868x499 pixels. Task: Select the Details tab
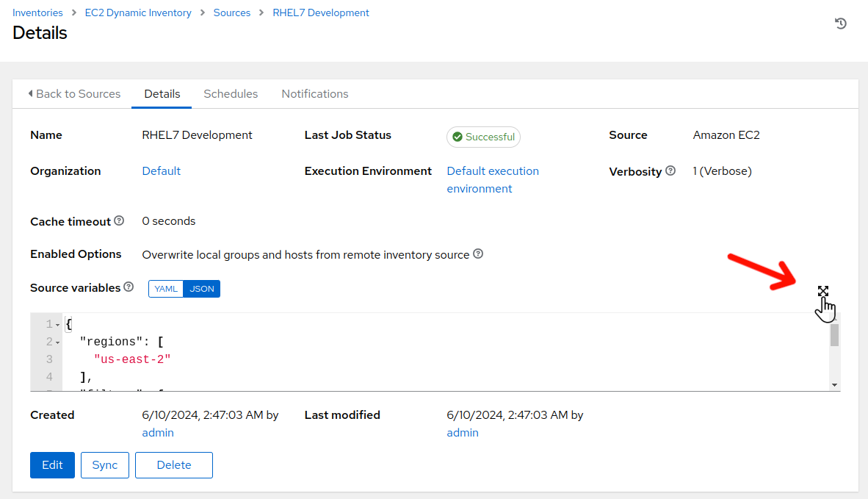pos(162,93)
